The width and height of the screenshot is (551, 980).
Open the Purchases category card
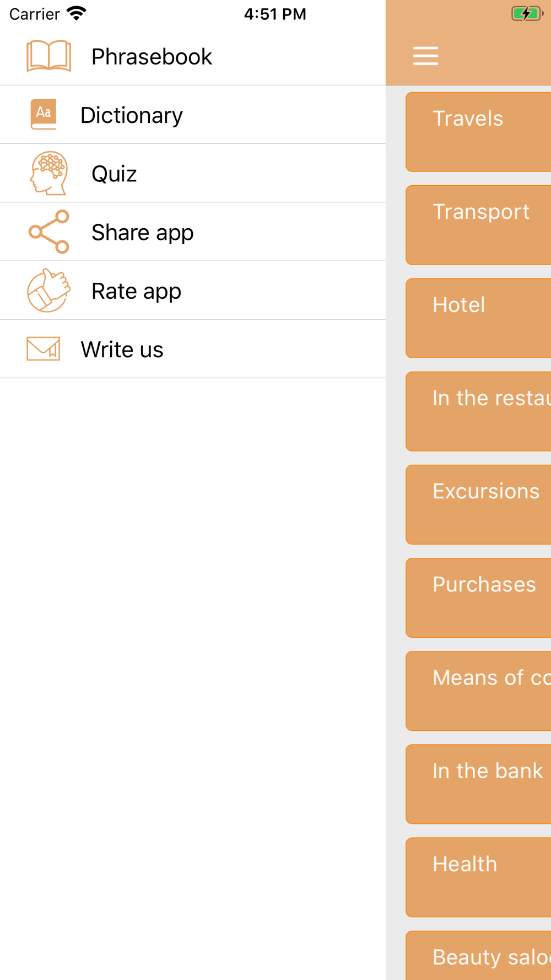pyautogui.click(x=478, y=597)
